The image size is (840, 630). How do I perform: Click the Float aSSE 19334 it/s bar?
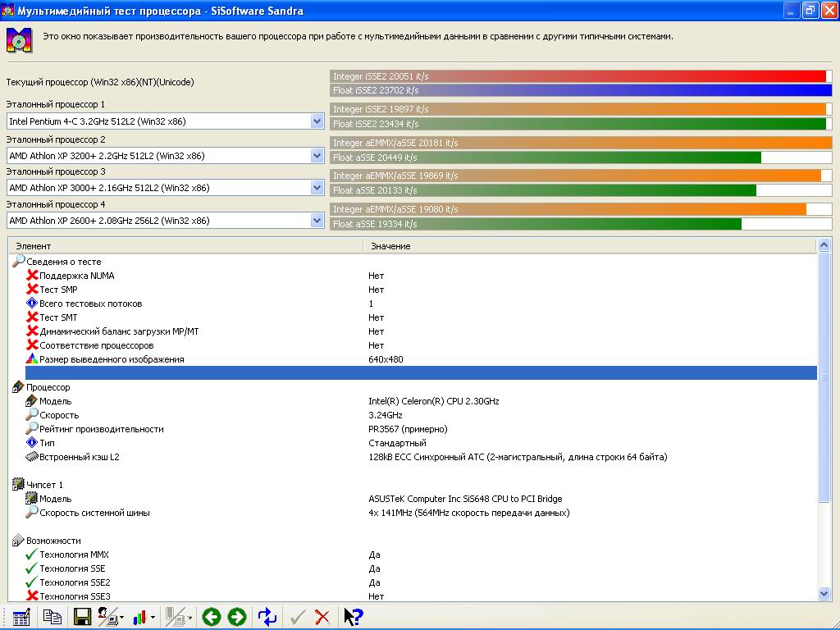coord(581,223)
